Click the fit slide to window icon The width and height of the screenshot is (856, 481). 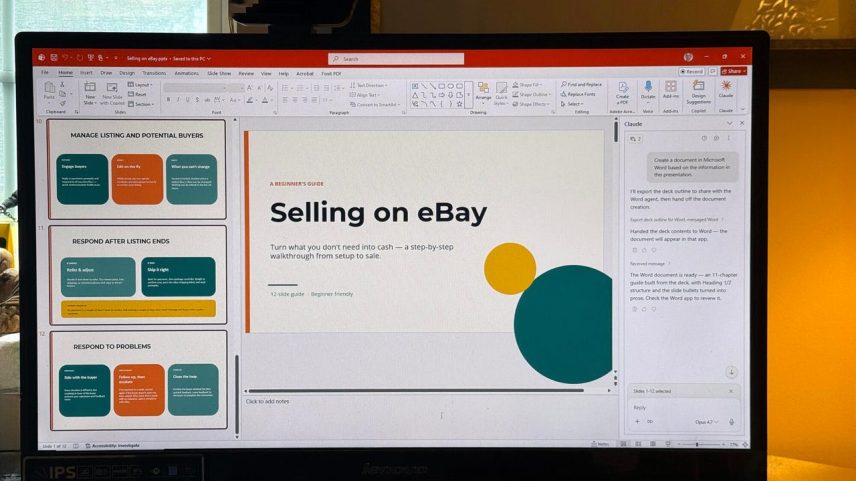(x=745, y=445)
